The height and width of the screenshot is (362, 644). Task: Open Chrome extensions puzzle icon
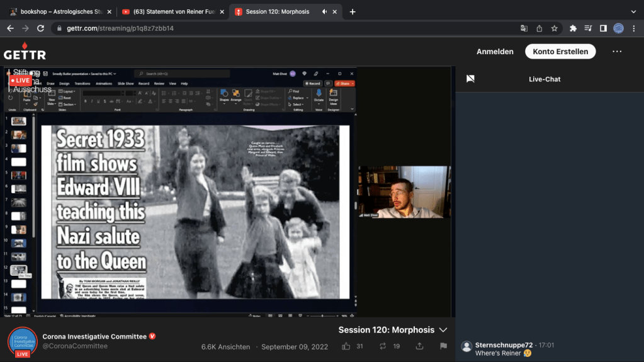pyautogui.click(x=573, y=28)
